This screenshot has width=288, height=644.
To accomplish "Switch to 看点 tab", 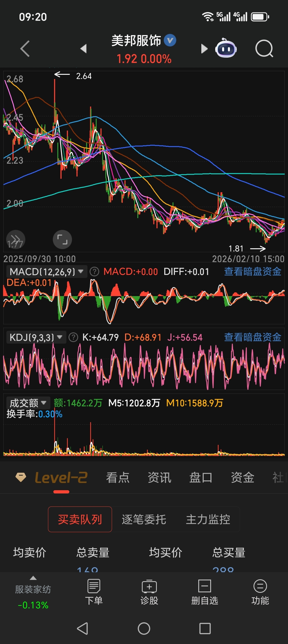I will (118, 477).
